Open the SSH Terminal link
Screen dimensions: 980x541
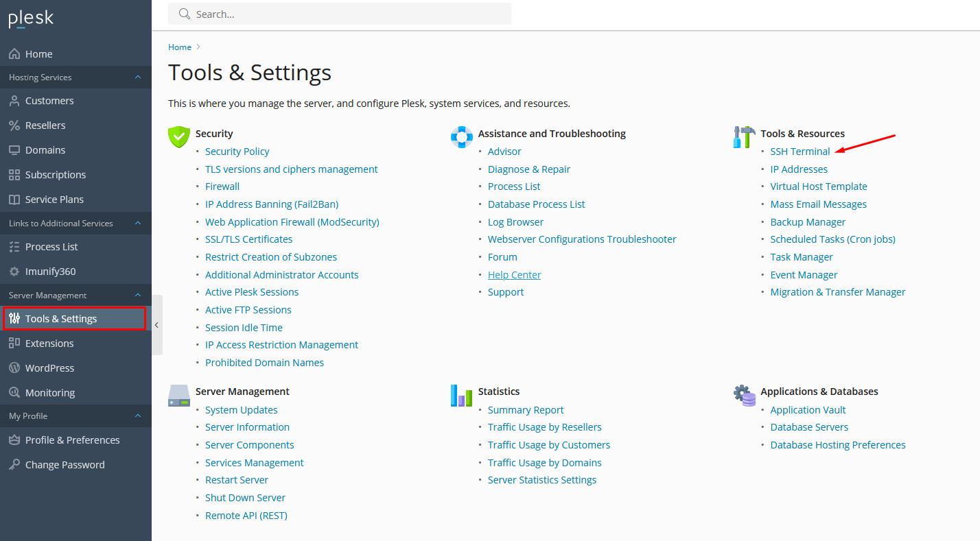pos(800,151)
